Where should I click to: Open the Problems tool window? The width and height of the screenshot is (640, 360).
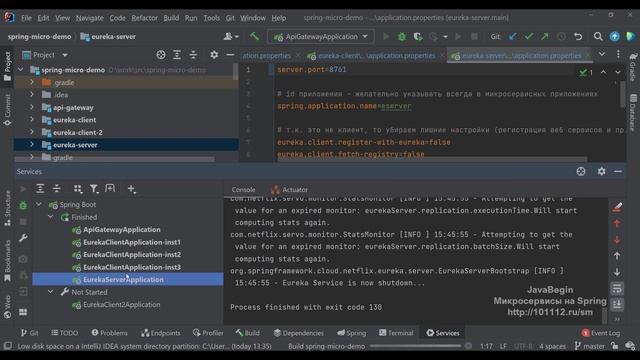109,333
